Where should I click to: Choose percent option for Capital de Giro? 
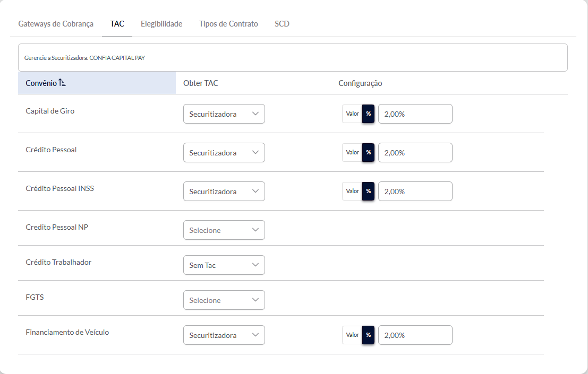point(368,114)
